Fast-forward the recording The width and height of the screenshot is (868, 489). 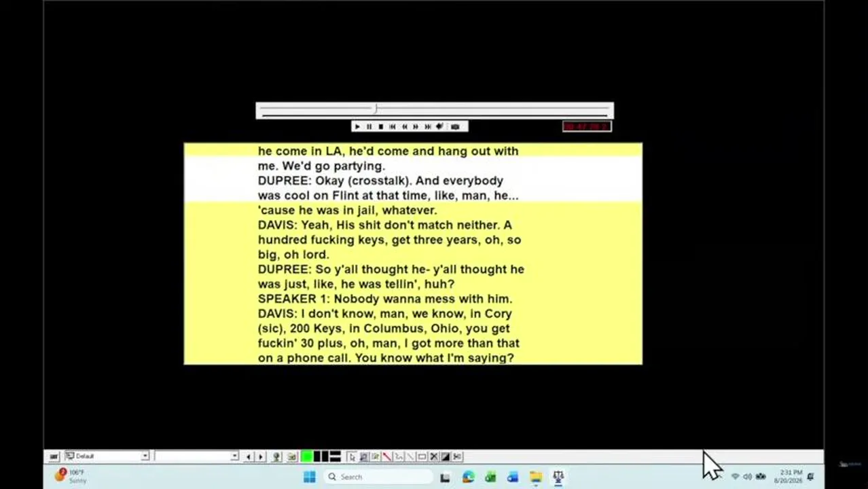point(416,126)
